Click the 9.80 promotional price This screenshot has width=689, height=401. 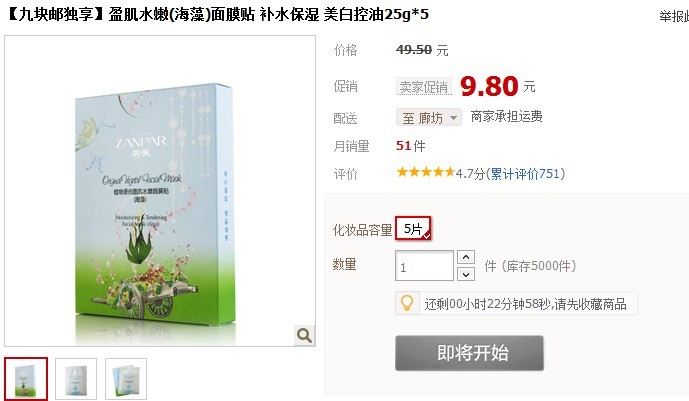tap(489, 86)
